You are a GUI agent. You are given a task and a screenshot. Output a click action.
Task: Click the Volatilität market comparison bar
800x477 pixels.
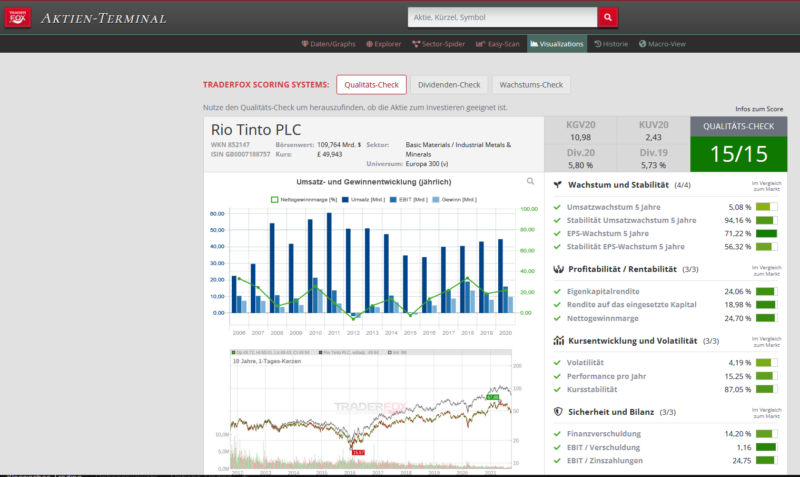(x=767, y=362)
